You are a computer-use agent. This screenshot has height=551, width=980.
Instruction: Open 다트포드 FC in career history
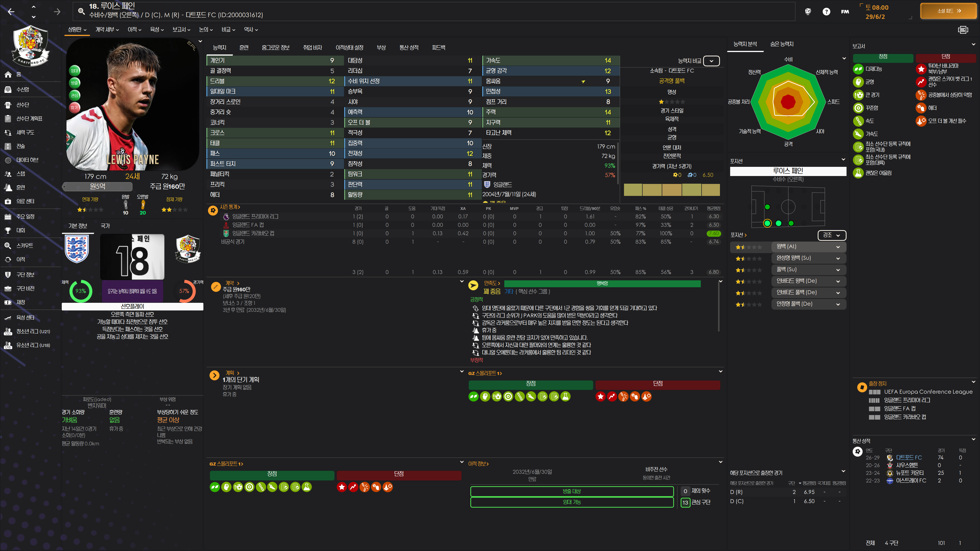pyautogui.click(x=909, y=457)
